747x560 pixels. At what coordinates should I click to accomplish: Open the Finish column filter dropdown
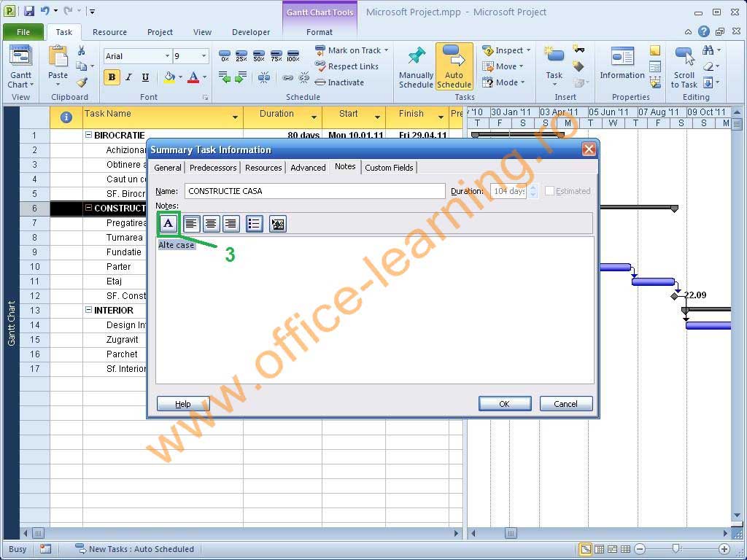pos(441,117)
